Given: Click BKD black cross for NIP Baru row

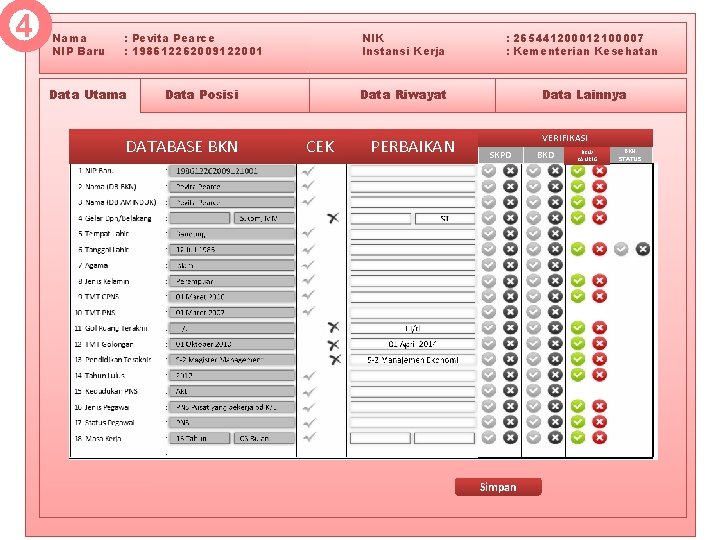Looking at the screenshot, I should coord(555,171).
